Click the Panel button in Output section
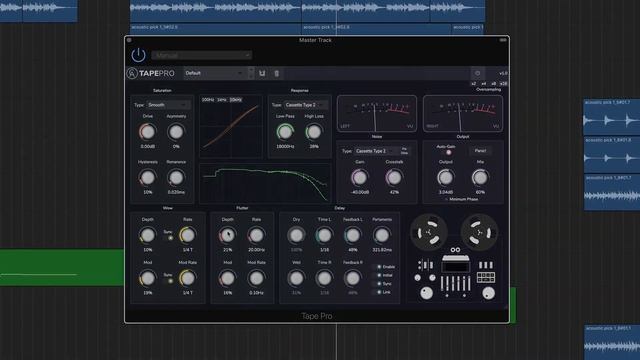This screenshot has height=360, width=640. (x=480, y=151)
